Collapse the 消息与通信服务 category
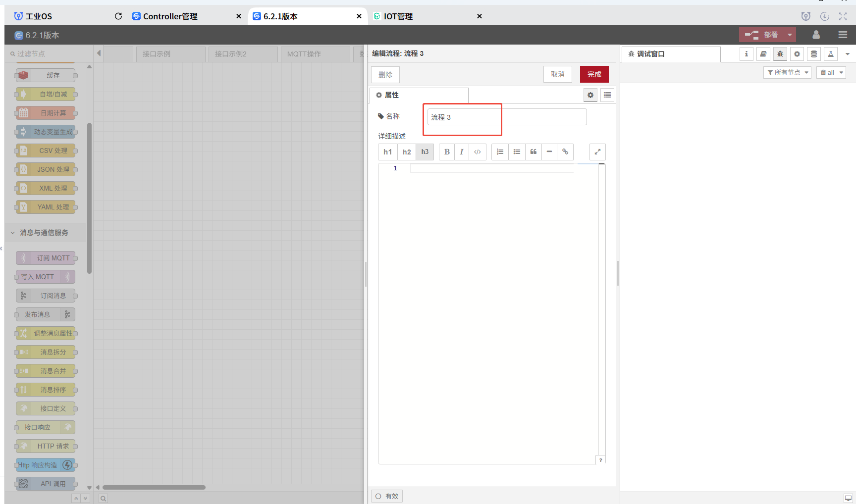The width and height of the screenshot is (856, 504). click(44, 233)
